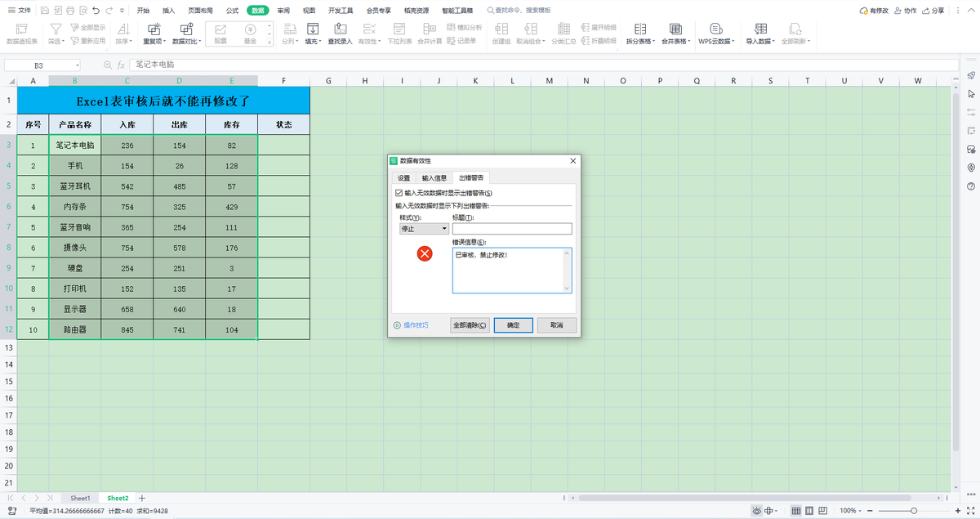Screen dimensions: 980x519
Task: Click the Clear All (全部清除) button
Action: pos(470,325)
